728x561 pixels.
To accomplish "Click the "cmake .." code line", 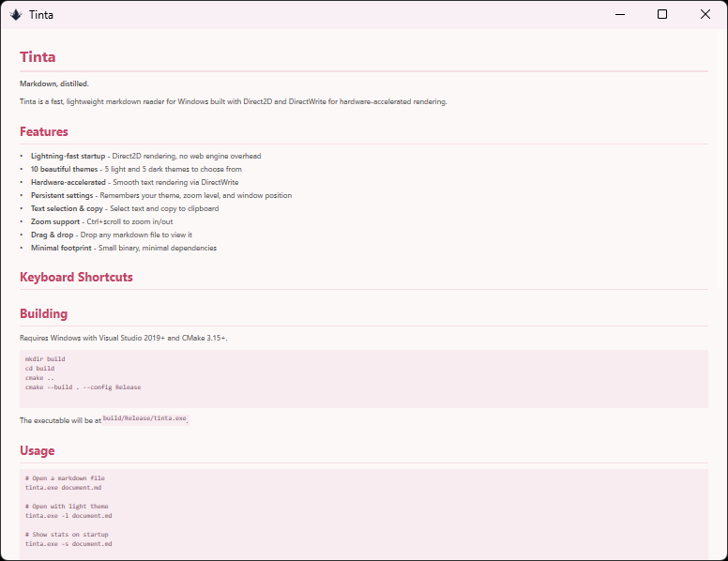I will [39, 377].
